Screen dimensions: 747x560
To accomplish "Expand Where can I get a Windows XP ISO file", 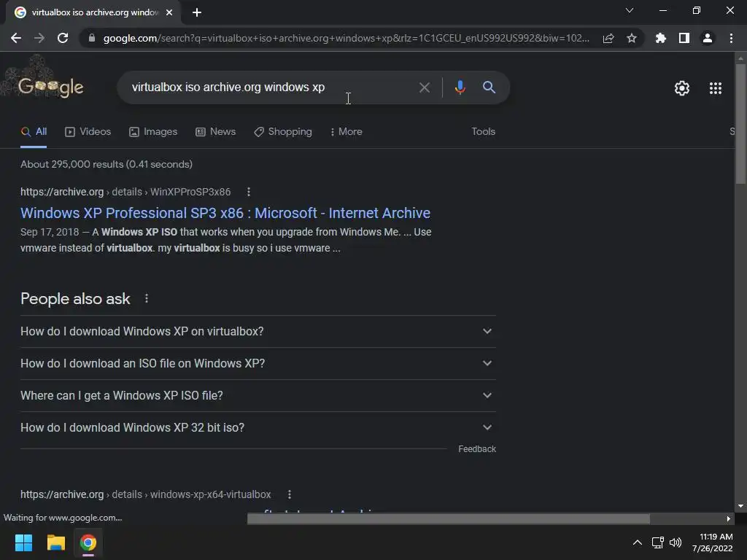I will [258, 396].
